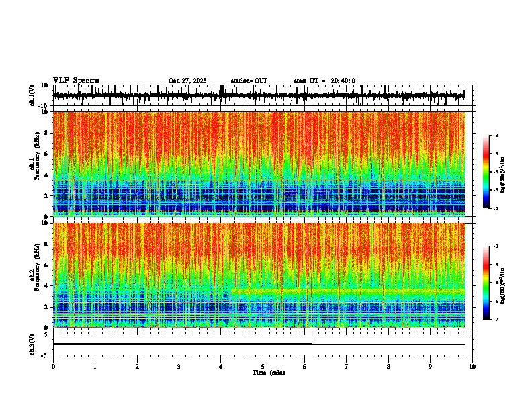Click the ch.2 spectrogram image
Viewport: 532px width, 411px height.
click(259, 275)
